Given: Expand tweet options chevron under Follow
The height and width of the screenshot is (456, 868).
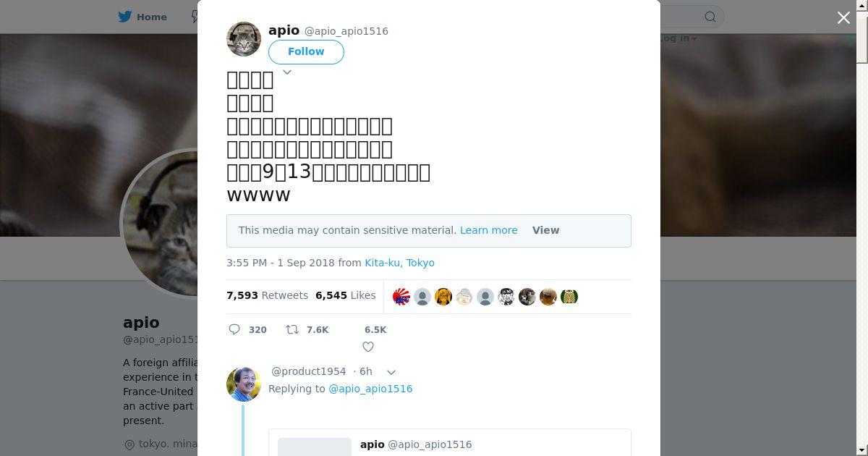Looking at the screenshot, I should coord(287,72).
